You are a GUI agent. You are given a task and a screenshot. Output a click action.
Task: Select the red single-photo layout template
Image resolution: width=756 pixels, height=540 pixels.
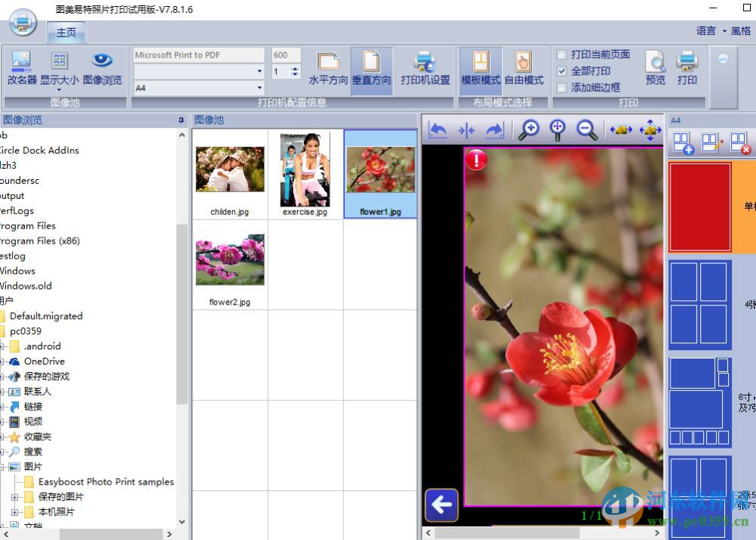699,206
